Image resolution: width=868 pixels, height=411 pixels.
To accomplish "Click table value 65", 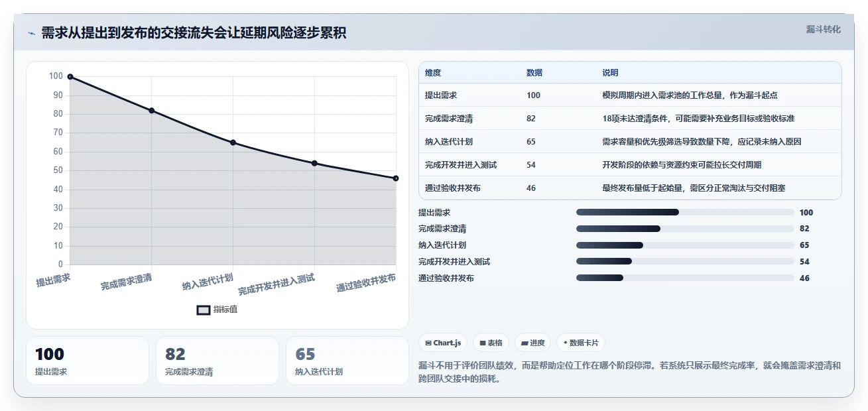I will pyautogui.click(x=531, y=142).
